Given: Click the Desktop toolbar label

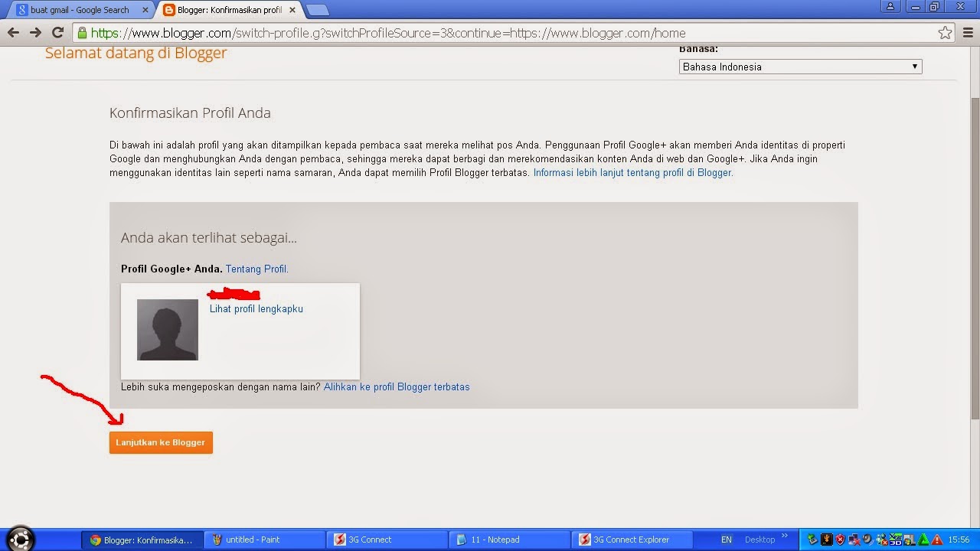Looking at the screenshot, I should [760, 540].
